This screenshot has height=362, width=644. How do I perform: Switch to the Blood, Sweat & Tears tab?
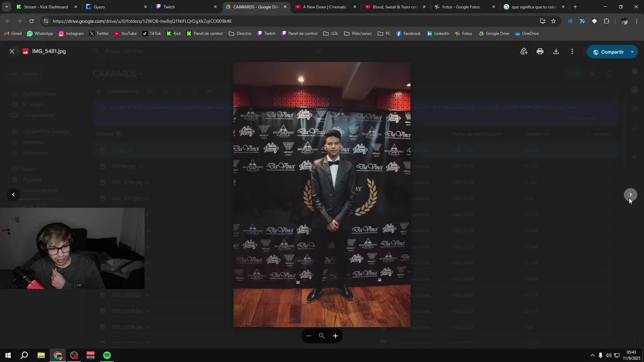(395, 7)
